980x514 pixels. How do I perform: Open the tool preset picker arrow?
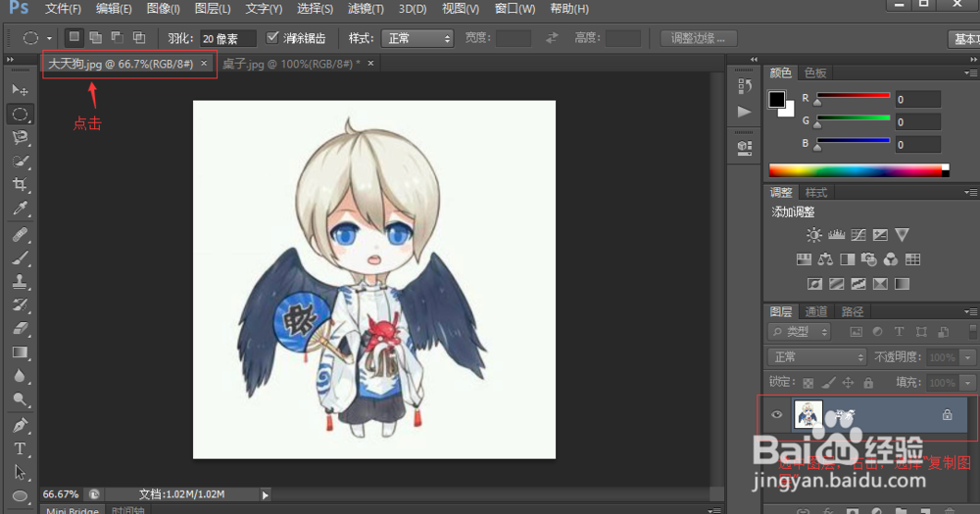click(x=49, y=38)
